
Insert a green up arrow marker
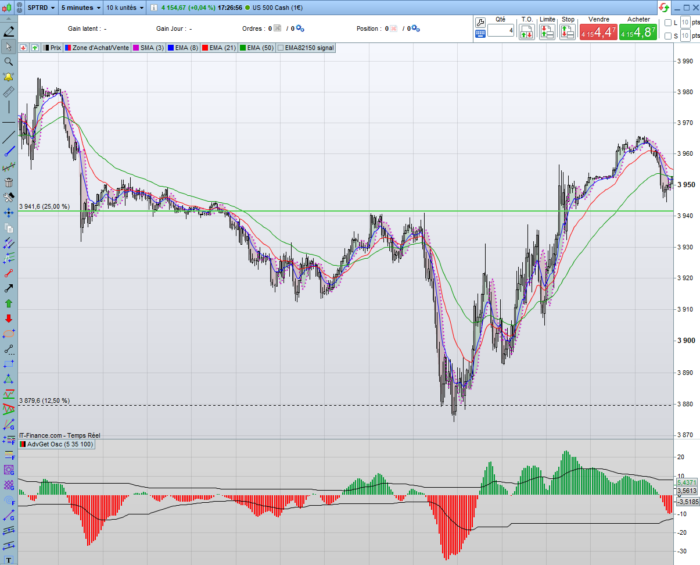[x=8, y=303]
